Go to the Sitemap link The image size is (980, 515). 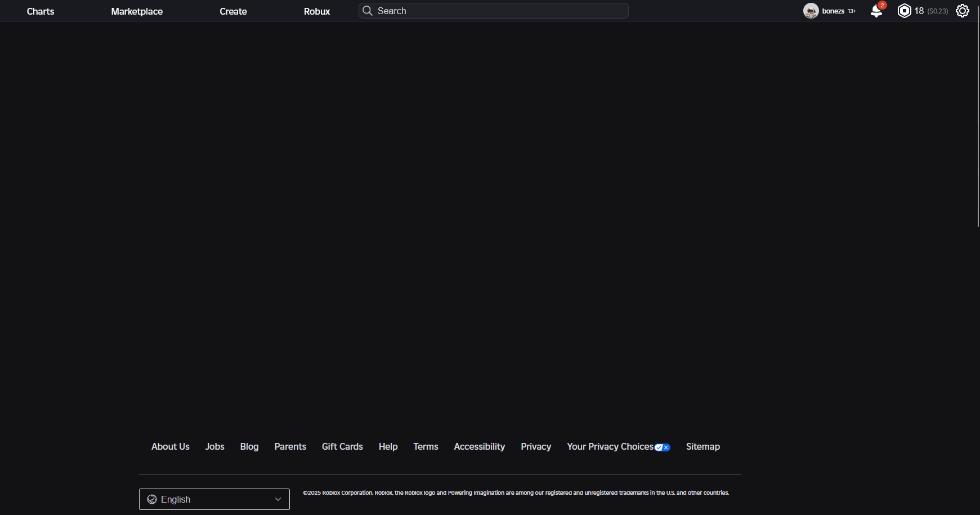703,446
